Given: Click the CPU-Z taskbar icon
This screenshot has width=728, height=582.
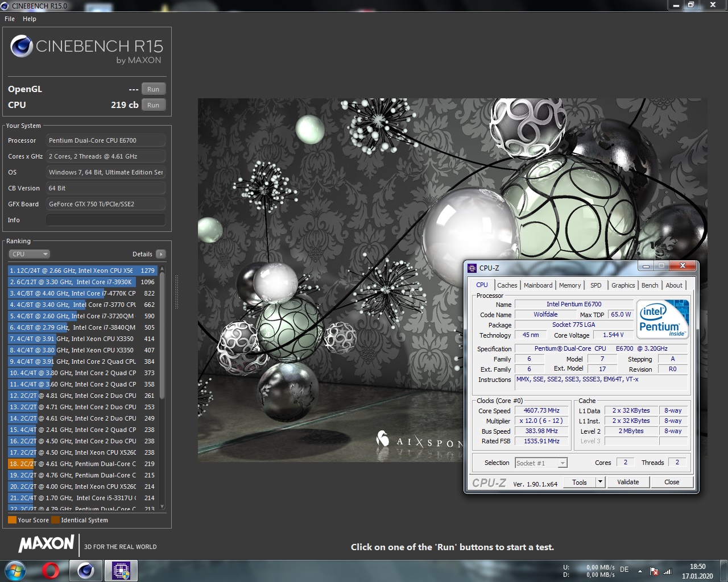Looking at the screenshot, I should (x=121, y=571).
